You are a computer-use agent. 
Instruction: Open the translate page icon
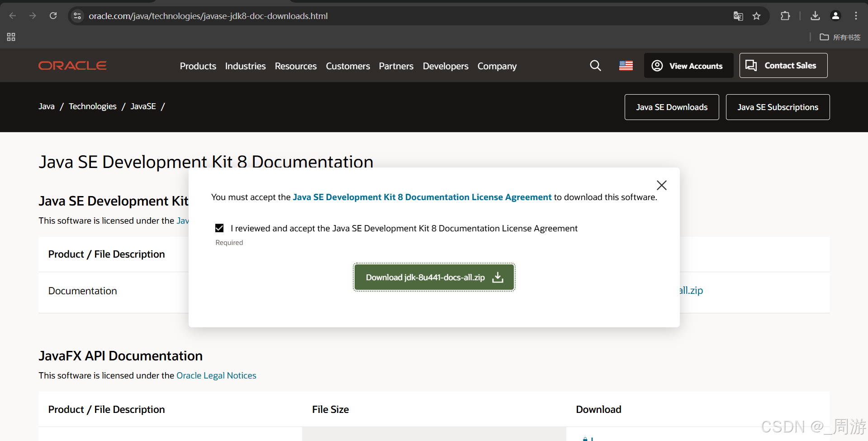pyautogui.click(x=738, y=16)
